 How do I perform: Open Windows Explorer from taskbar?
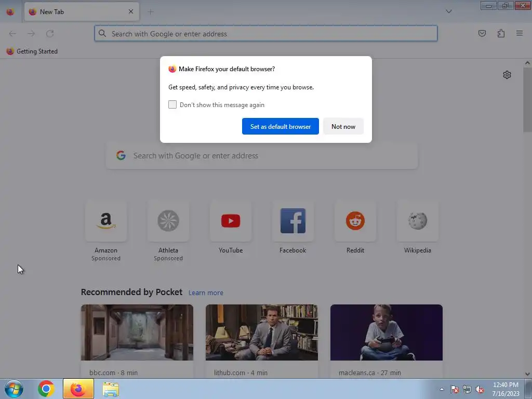111,389
